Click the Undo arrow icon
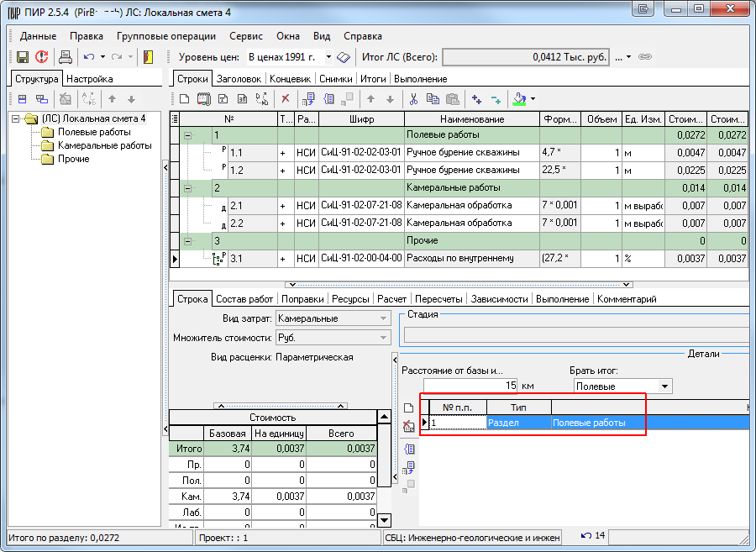 [89, 57]
